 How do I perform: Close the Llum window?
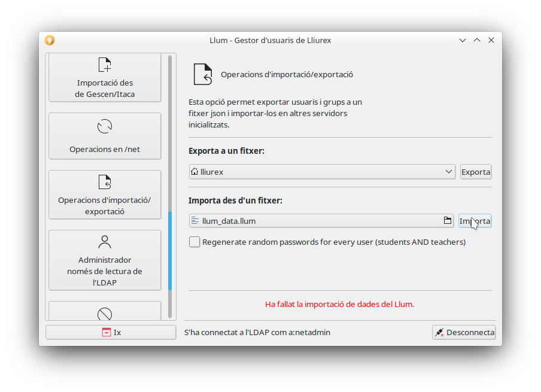491,40
